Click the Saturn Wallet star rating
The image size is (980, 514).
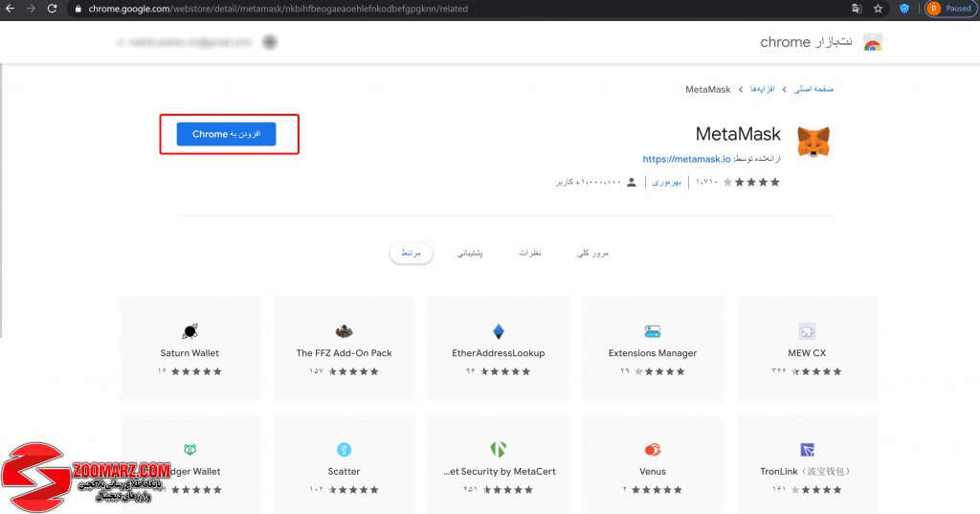196,370
